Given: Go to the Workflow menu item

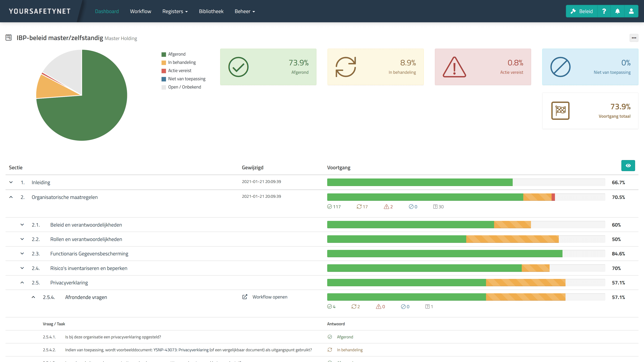Looking at the screenshot, I should pyautogui.click(x=141, y=11).
